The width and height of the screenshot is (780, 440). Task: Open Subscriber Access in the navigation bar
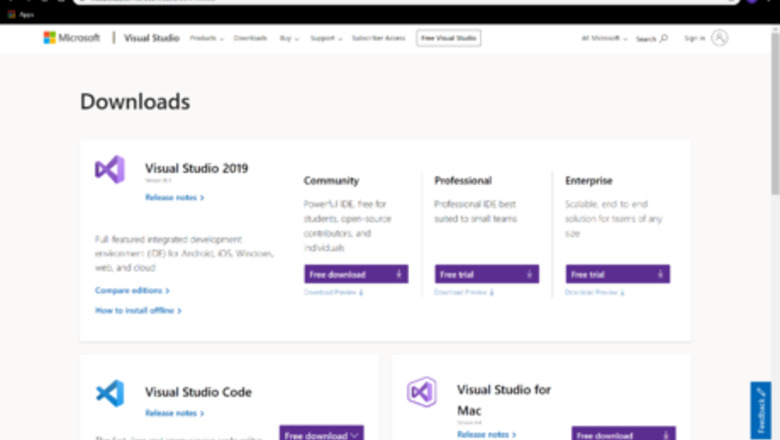tap(378, 38)
